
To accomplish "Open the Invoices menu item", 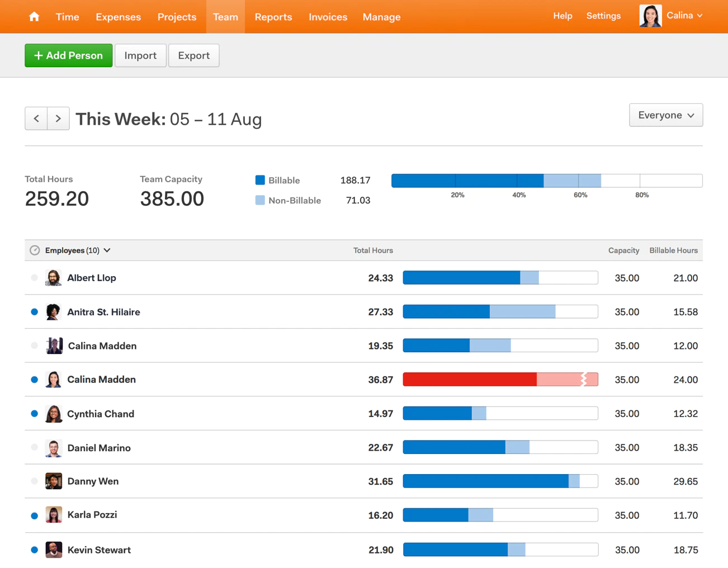I will pos(328,17).
